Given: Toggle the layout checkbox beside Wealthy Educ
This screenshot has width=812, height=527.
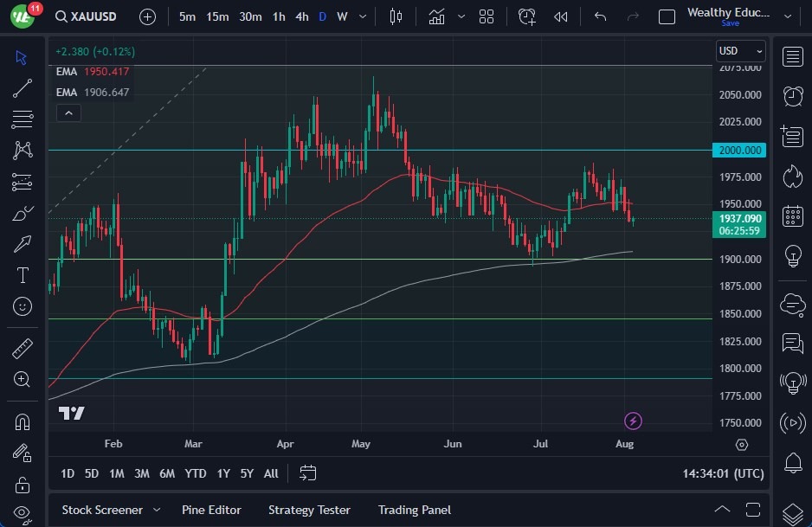Looking at the screenshot, I should tap(667, 16).
